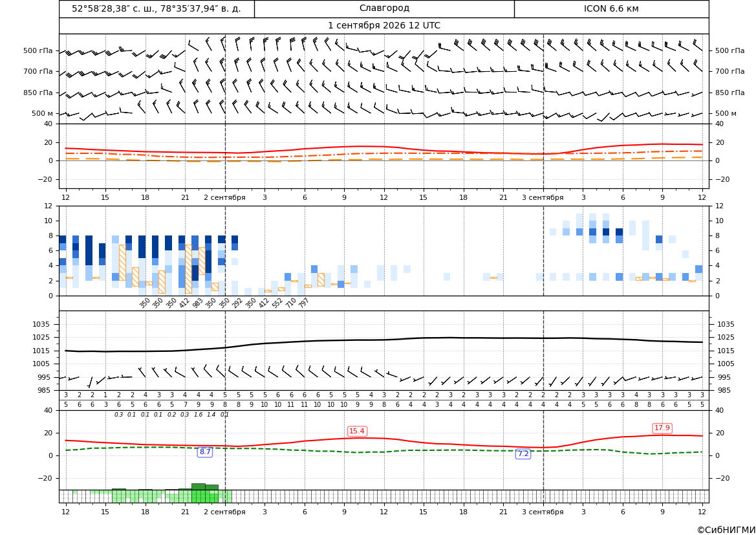Click the 797 cloud base value label
The height and width of the screenshot is (535, 756).
[x=304, y=303]
